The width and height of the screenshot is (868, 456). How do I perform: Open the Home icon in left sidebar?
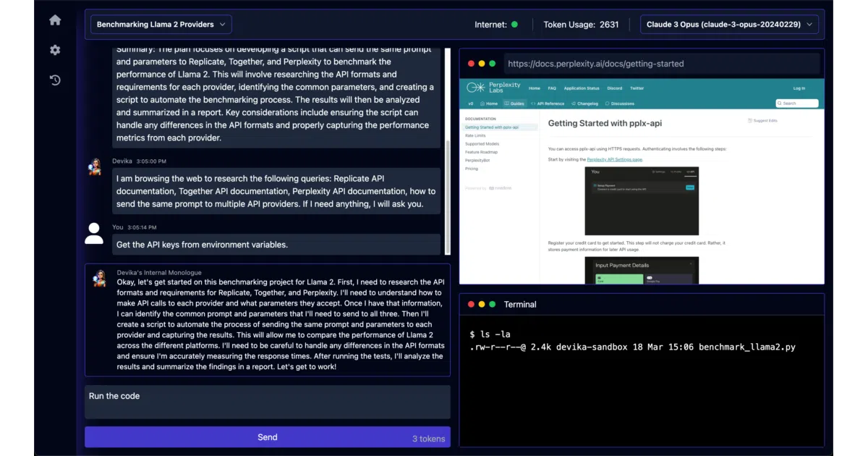55,20
